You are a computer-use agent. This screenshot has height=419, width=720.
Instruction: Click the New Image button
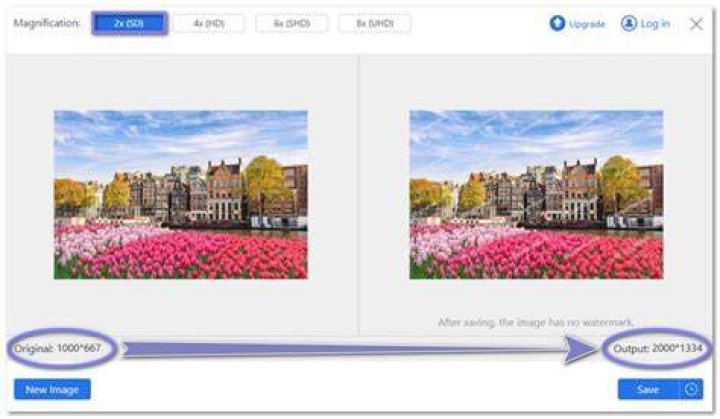52,390
